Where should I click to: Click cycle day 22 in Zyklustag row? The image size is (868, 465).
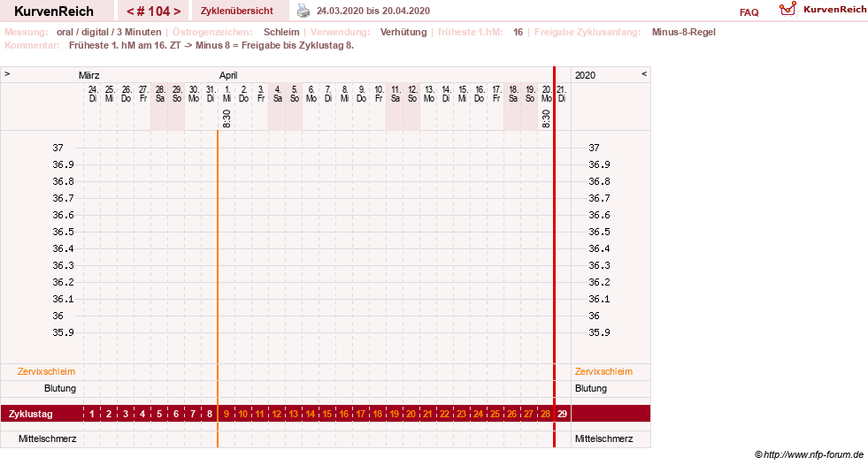444,414
